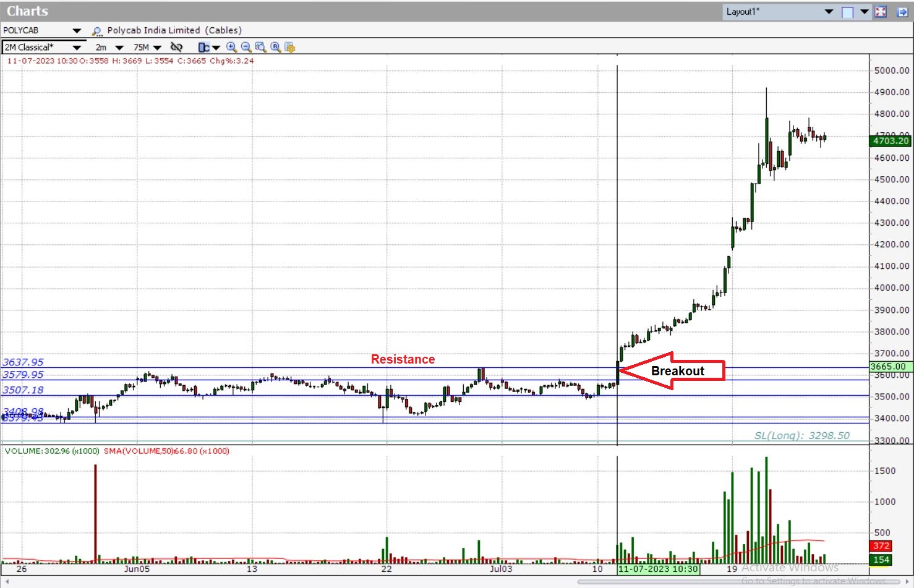Click the blue arrow detach icon
Image resolution: width=914 pixels, height=588 pixels.
pos(902,12)
